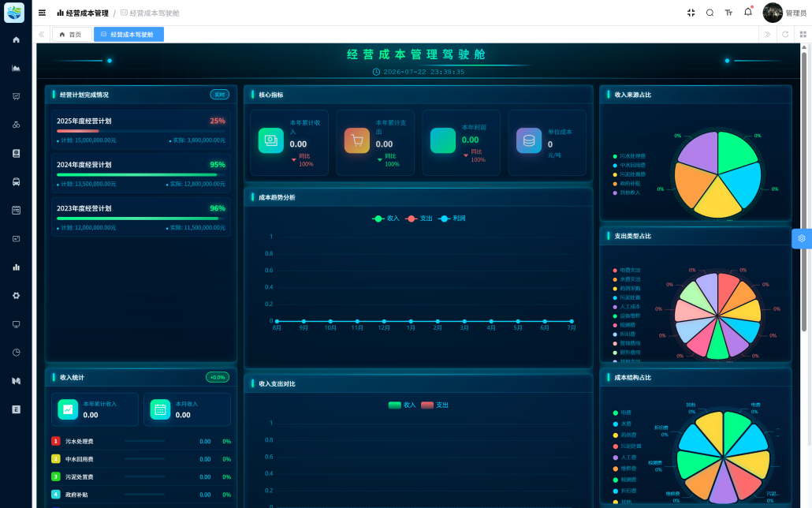Click the coins icon in 单位成本 card
This screenshot has height=508, width=812.
point(529,140)
